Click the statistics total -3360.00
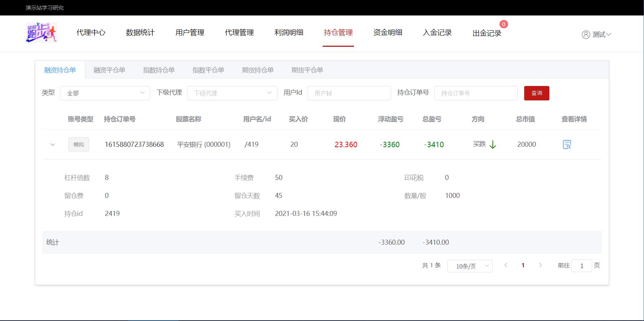The image size is (644, 321). 391,242
